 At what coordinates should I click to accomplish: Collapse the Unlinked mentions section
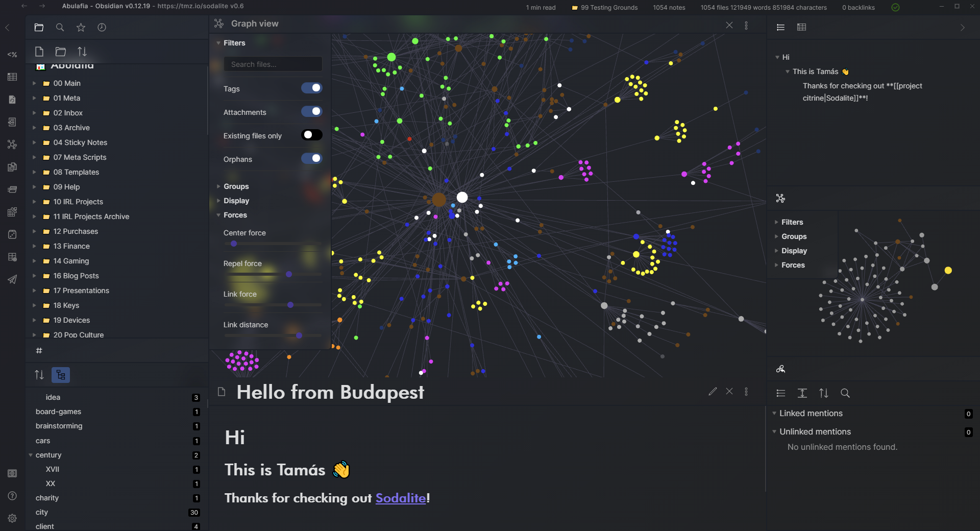774,431
